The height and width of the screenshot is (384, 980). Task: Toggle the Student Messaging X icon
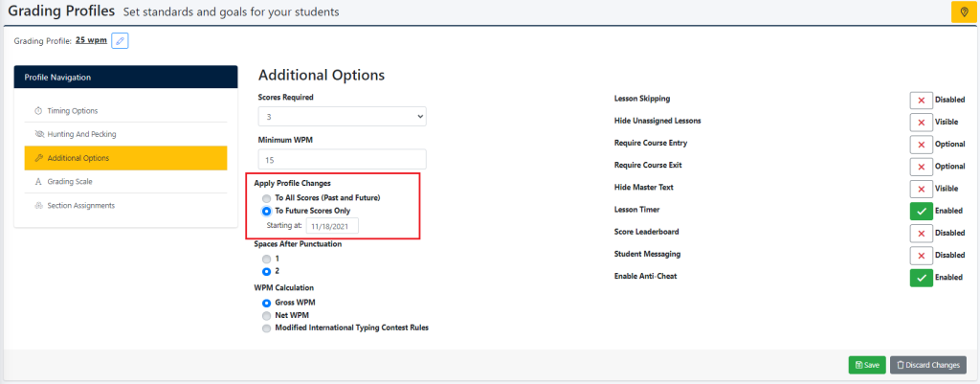click(x=921, y=255)
